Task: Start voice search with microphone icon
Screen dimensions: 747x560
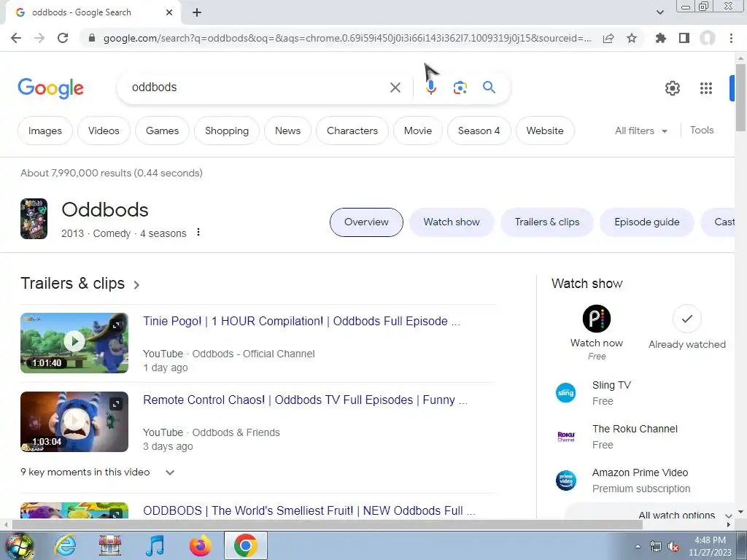Action: point(430,87)
